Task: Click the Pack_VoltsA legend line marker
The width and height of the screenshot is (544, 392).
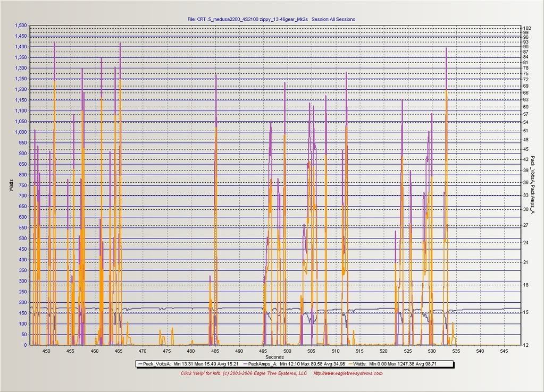Action: [140, 364]
